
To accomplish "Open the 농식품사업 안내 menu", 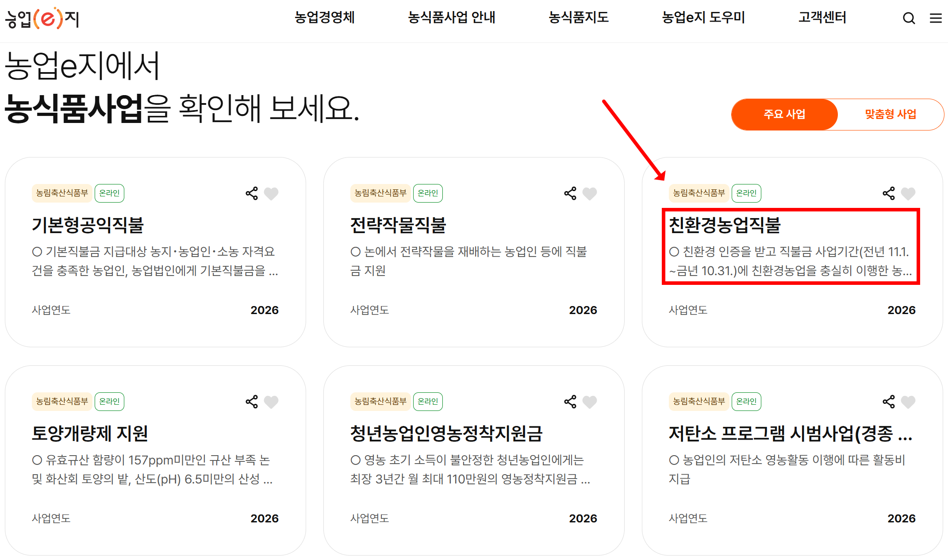I will 451,17.
